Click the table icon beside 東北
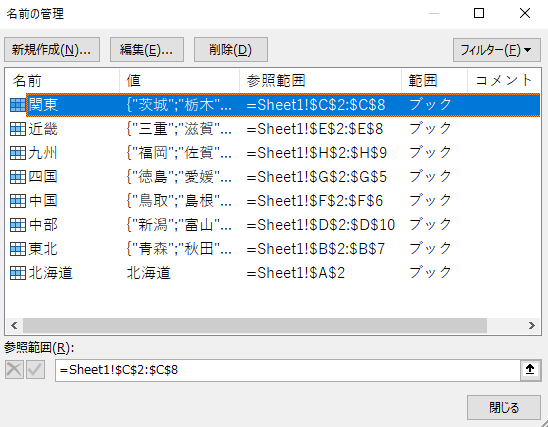Image resolution: width=548 pixels, height=427 pixels. (17, 249)
